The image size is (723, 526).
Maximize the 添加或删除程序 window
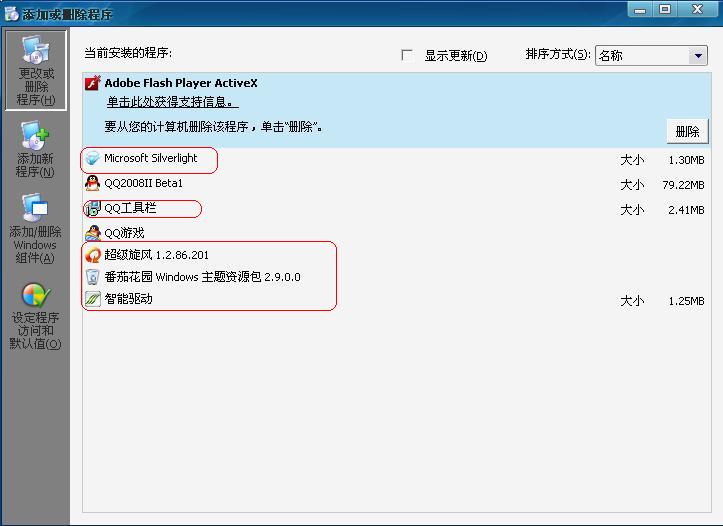pyautogui.click(x=664, y=10)
